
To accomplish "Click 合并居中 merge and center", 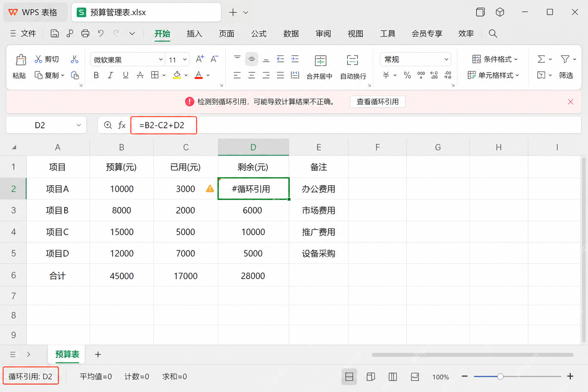I will (320, 67).
